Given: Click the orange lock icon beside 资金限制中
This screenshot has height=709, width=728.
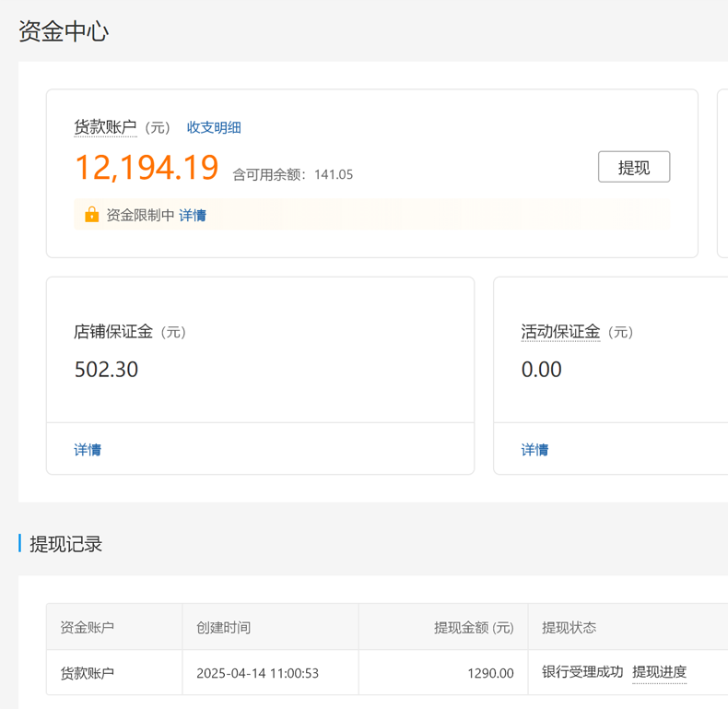Looking at the screenshot, I should pos(91,215).
